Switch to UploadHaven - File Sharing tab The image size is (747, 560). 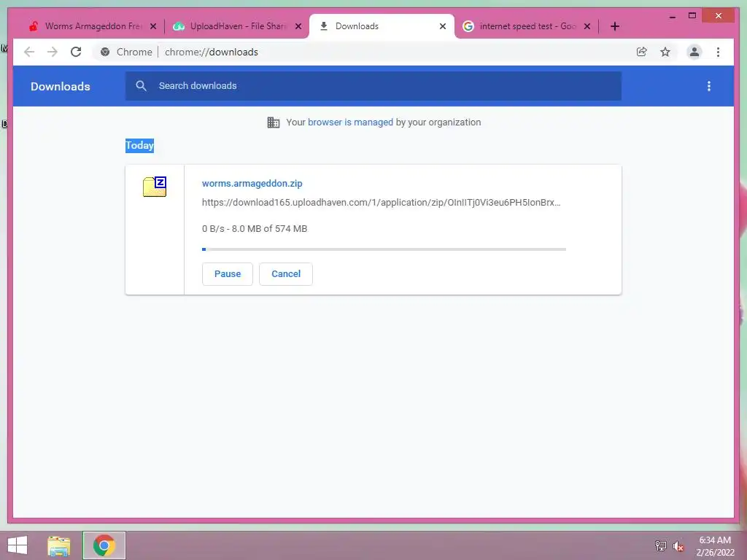[237, 26]
